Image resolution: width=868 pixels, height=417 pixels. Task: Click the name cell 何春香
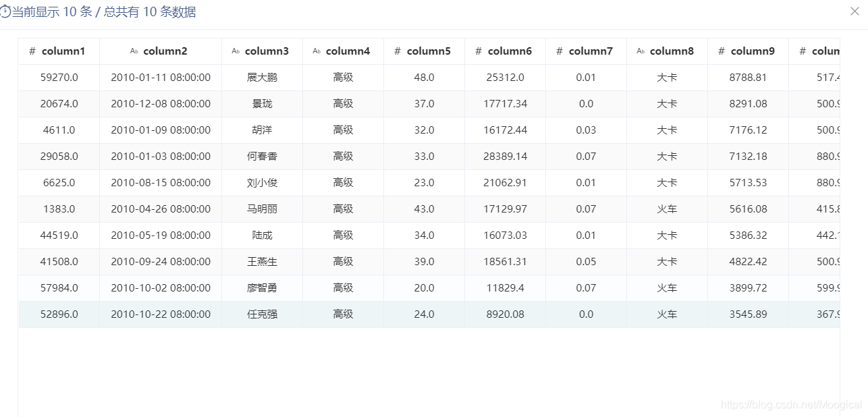click(x=262, y=157)
